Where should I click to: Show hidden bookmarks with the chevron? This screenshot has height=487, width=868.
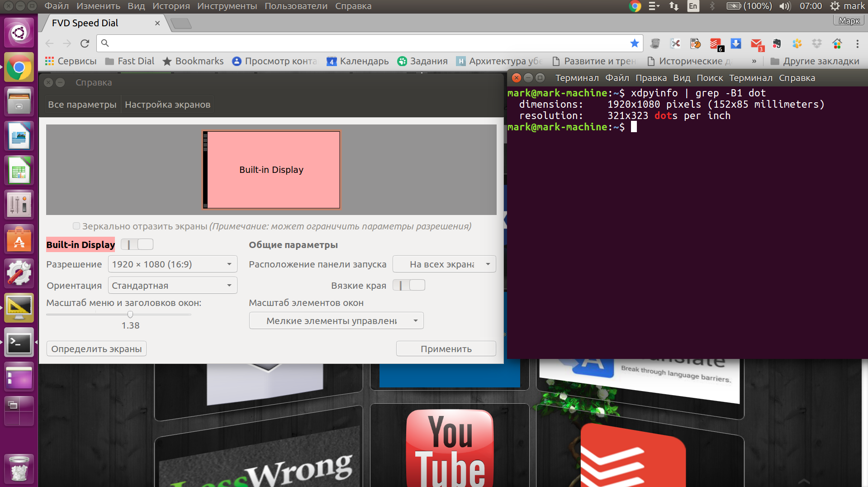(x=754, y=61)
